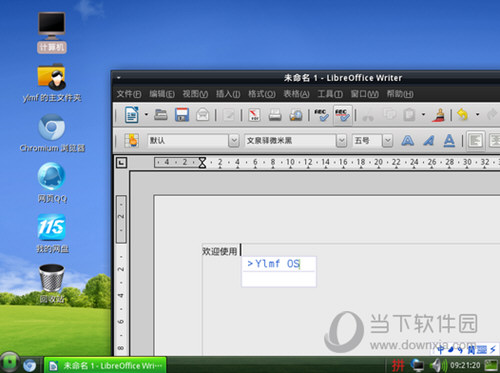
Task: Open the 工具 Tools menu
Action: [330, 94]
